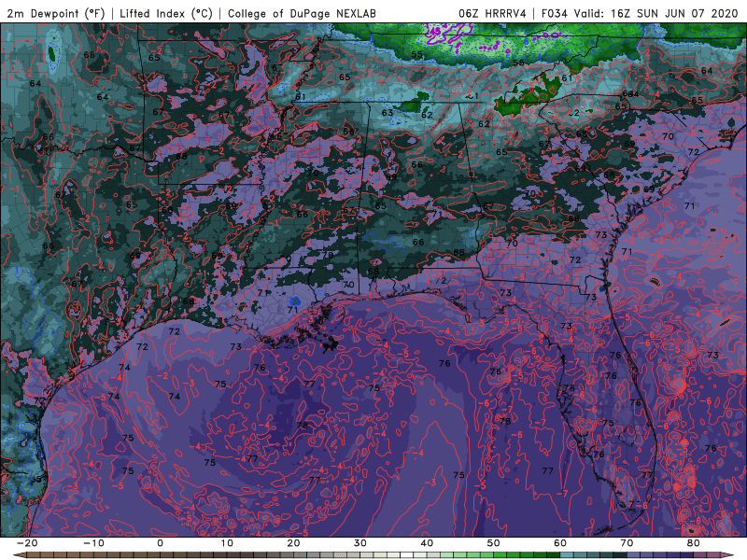Click the "College of DuPage NEXLAB" label
Screen dimensions: 747x560
pyautogui.click(x=302, y=13)
